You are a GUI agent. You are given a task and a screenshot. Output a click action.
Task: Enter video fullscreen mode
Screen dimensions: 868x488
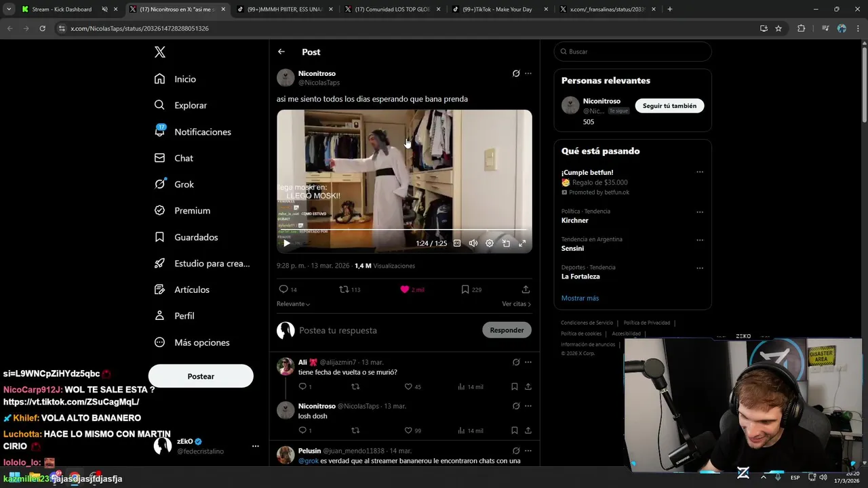(x=522, y=243)
